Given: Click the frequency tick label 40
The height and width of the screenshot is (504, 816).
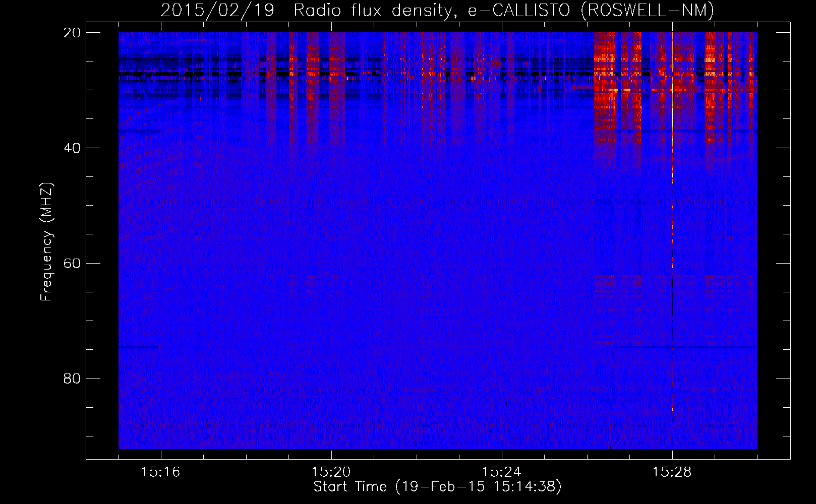Looking at the screenshot, I should coord(72,148).
